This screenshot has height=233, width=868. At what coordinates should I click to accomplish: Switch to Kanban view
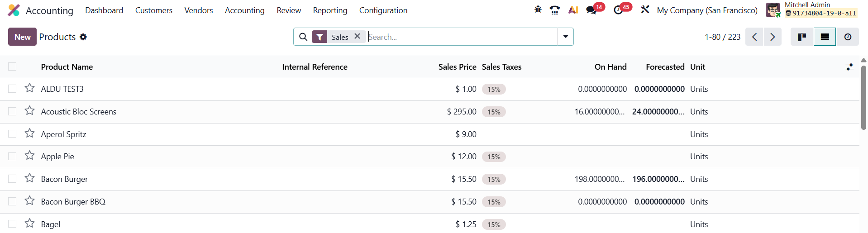point(802,37)
